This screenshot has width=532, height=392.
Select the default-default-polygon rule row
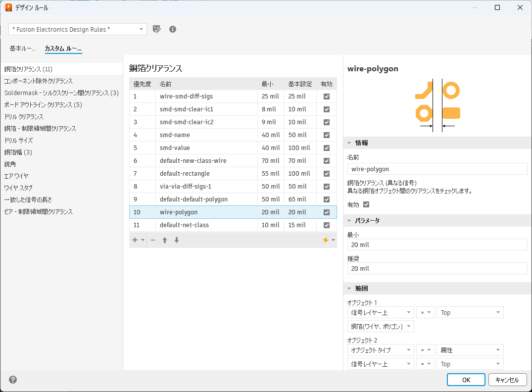(x=233, y=199)
